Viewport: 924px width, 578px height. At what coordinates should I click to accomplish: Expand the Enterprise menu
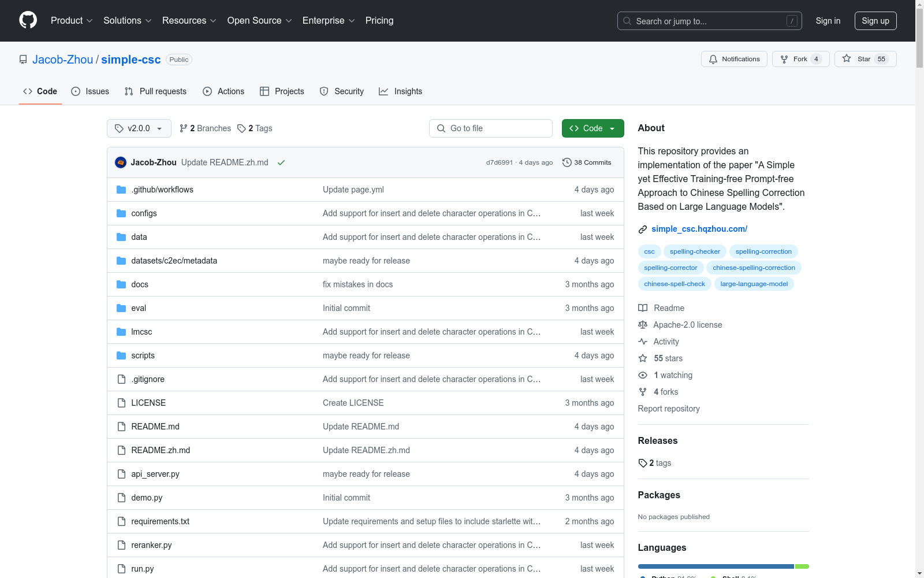329,21
